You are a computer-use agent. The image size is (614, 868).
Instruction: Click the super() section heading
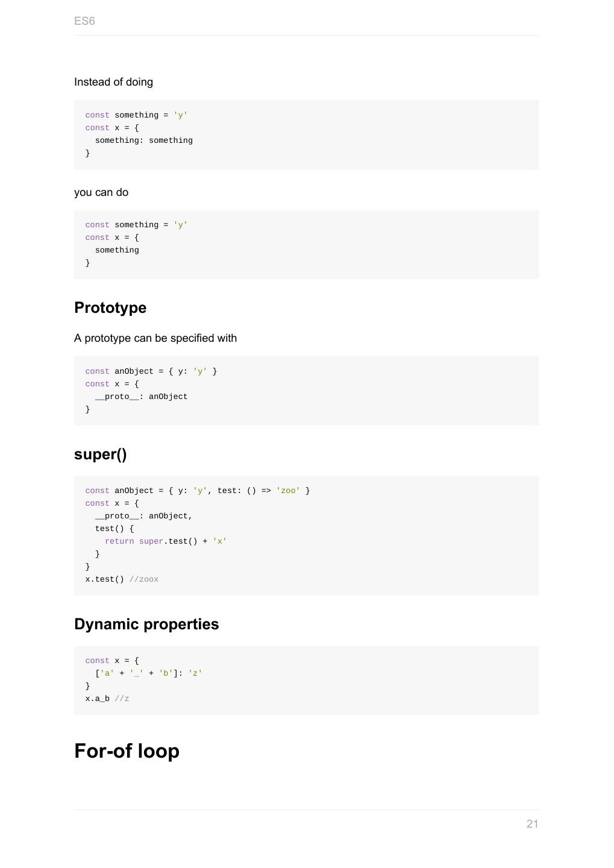point(100,454)
